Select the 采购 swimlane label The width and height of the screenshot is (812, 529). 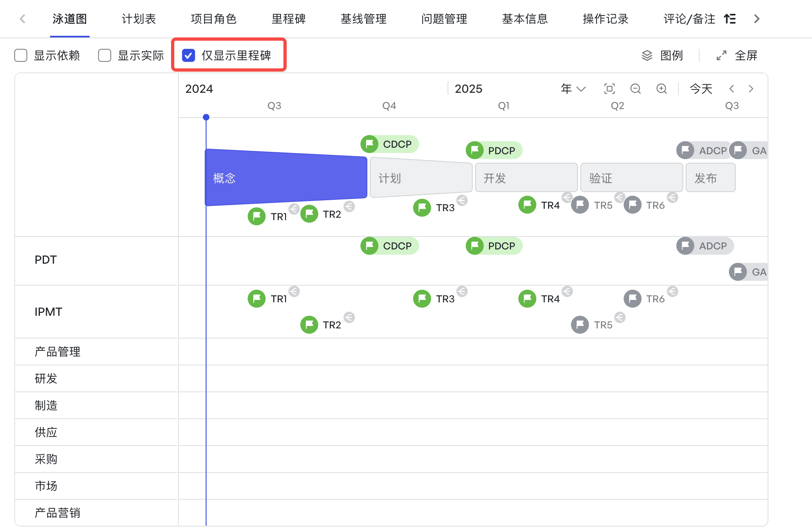click(x=46, y=459)
